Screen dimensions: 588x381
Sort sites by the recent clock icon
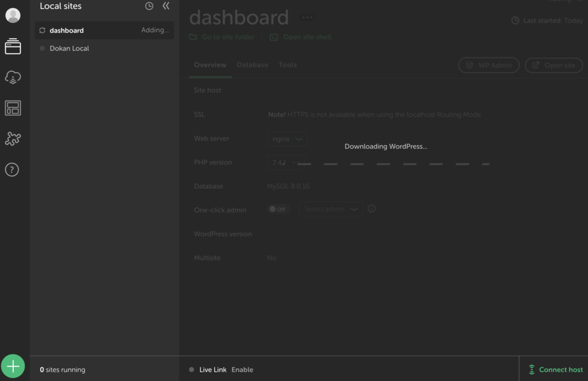[x=149, y=6]
